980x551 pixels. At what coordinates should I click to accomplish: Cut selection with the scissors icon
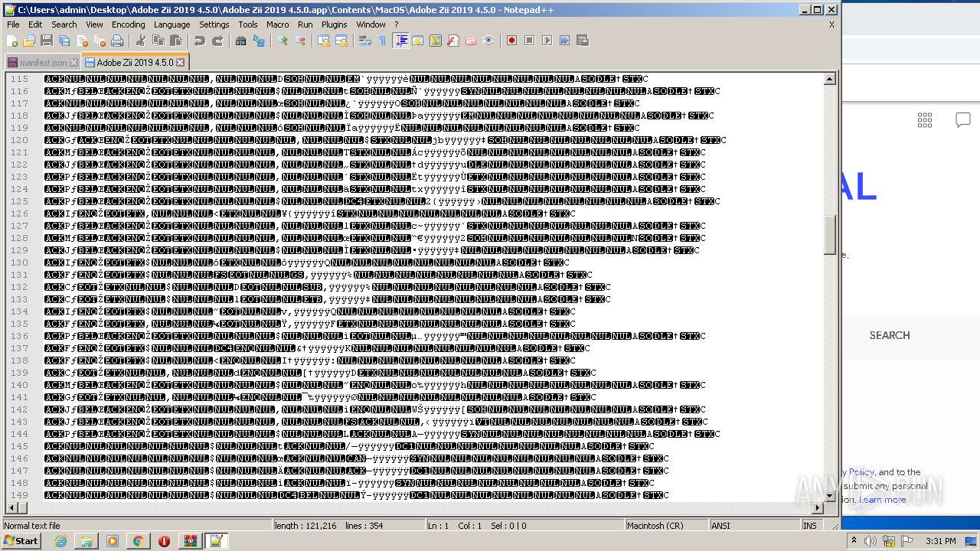[140, 41]
